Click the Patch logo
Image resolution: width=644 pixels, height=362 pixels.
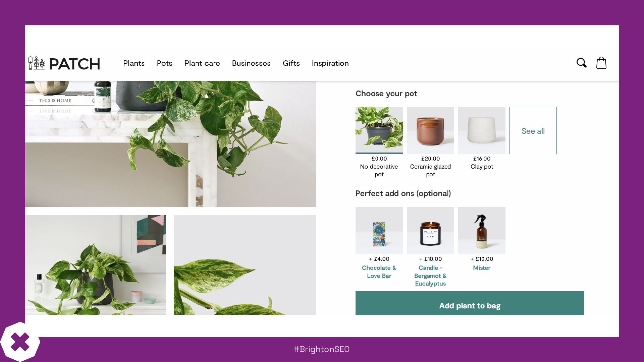coord(64,63)
